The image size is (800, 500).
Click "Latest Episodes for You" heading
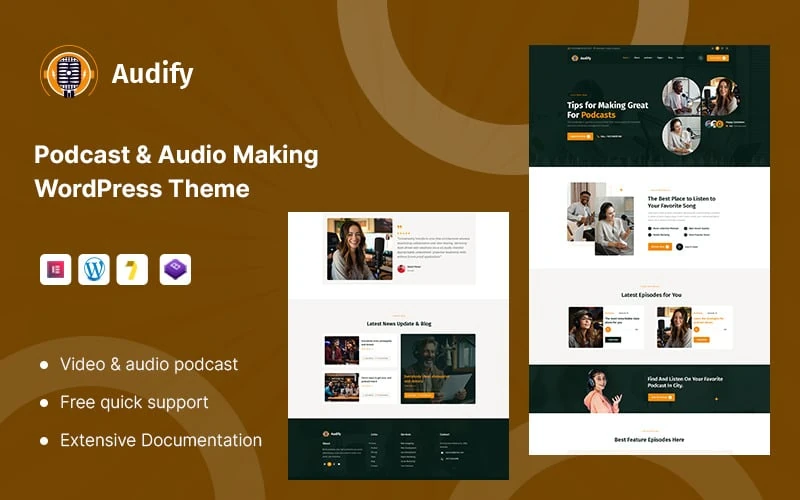(x=651, y=295)
